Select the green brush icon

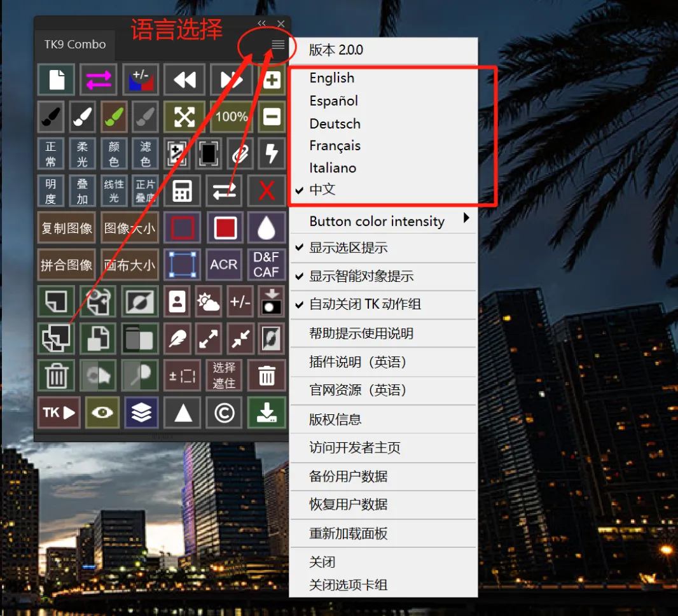point(113,117)
